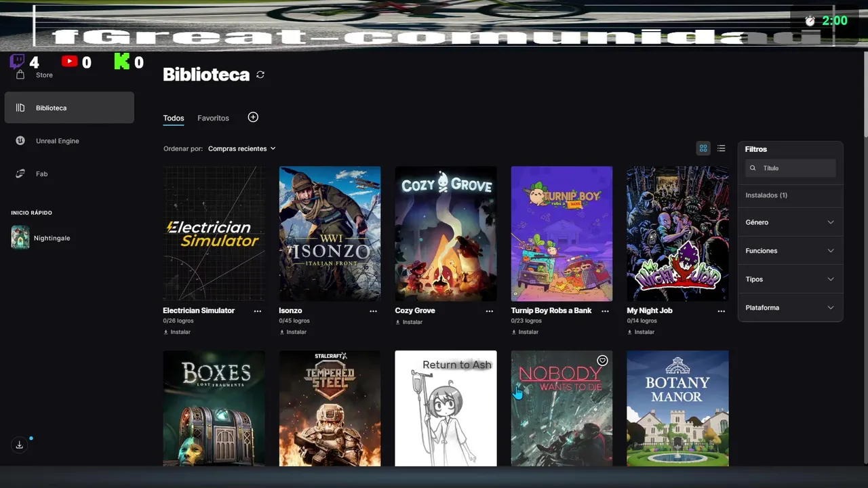Click the Fab sidebar icon
The height and width of the screenshot is (488, 868).
[x=20, y=174]
